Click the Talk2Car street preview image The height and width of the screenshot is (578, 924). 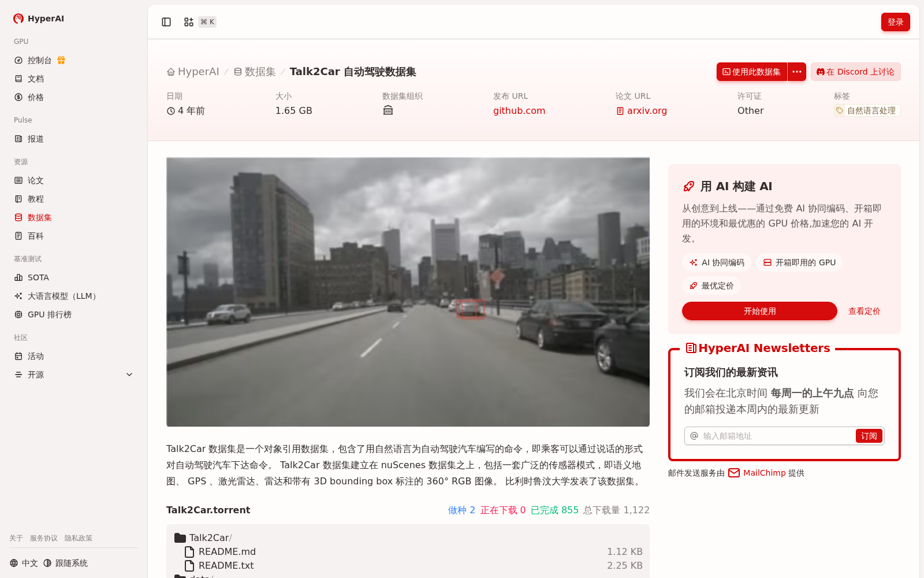(x=408, y=292)
